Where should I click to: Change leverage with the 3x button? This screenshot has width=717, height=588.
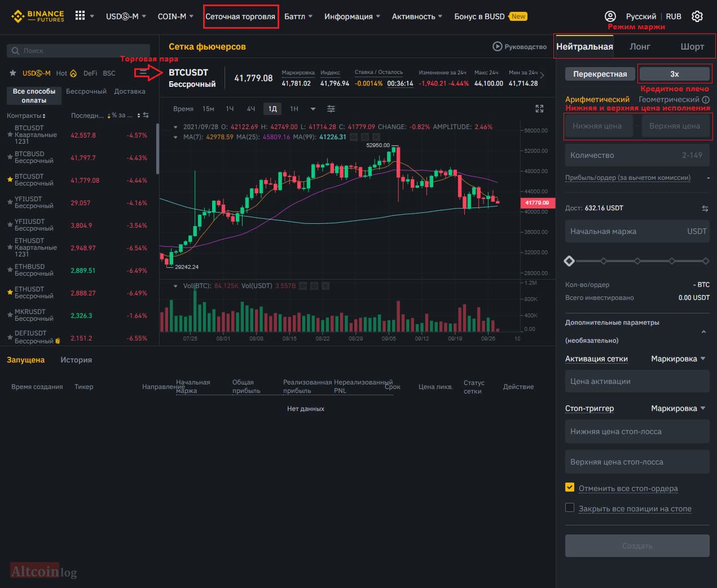point(674,74)
